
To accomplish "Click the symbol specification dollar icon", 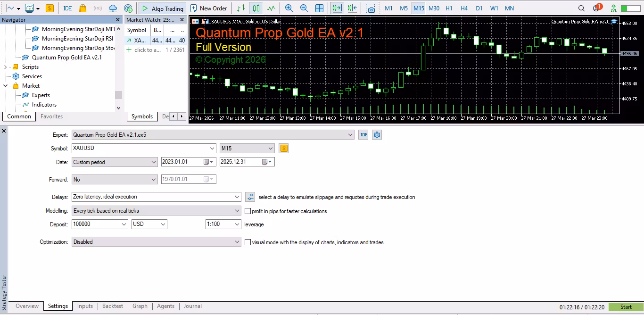I will click(x=283, y=149).
